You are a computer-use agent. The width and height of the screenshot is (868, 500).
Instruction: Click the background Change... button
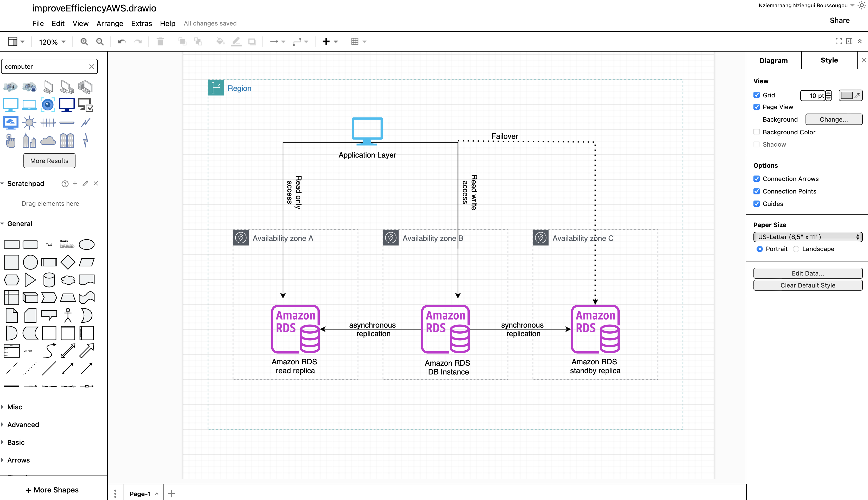point(834,120)
